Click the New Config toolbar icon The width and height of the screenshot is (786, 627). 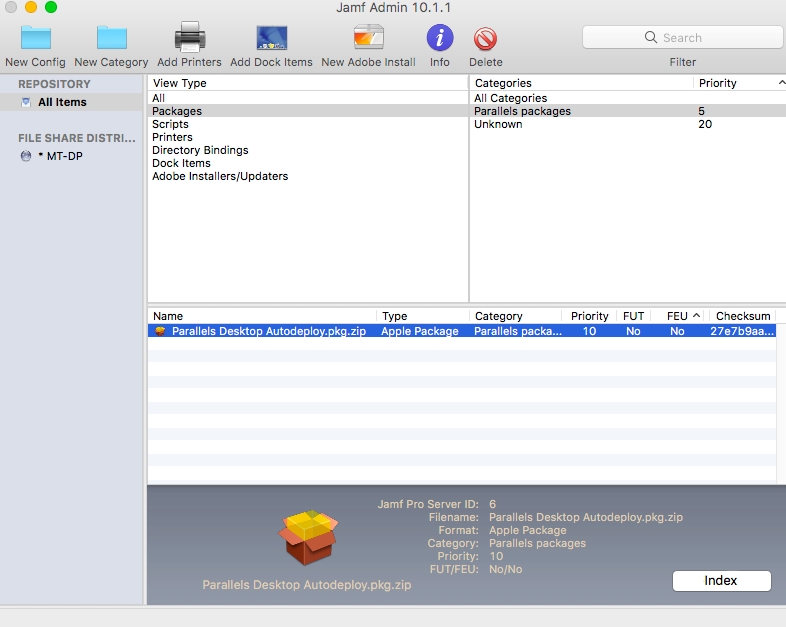[x=35, y=38]
